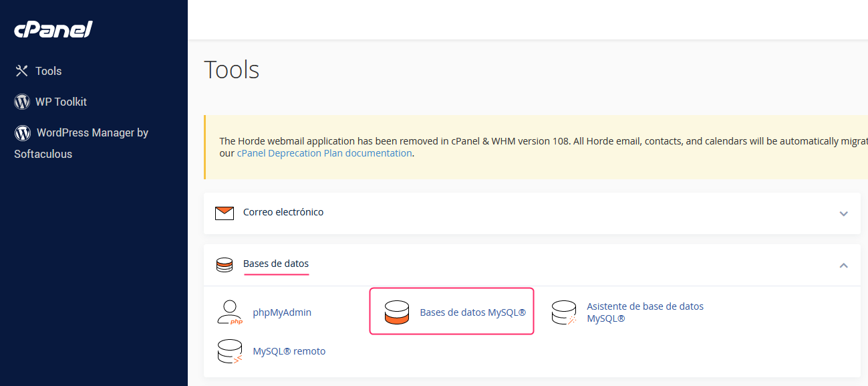Click the envelope icon for Correo electrónico
Screen dimensions: 868x386
(x=225, y=213)
